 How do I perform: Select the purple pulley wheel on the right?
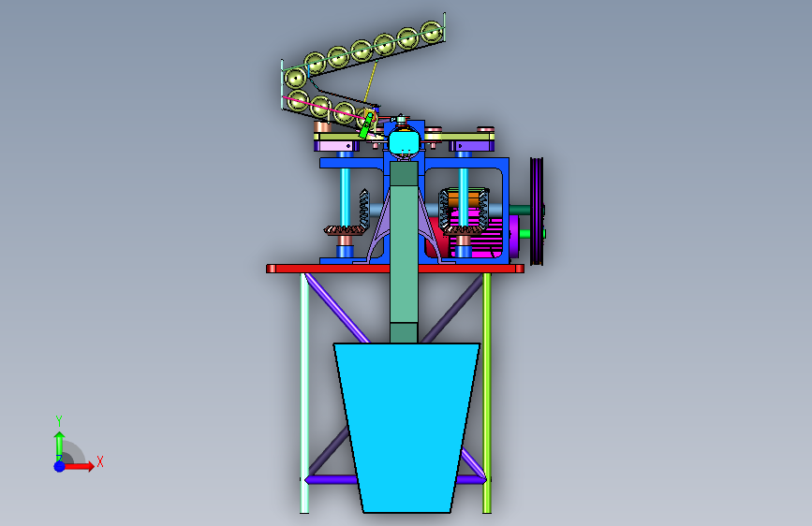(537, 212)
